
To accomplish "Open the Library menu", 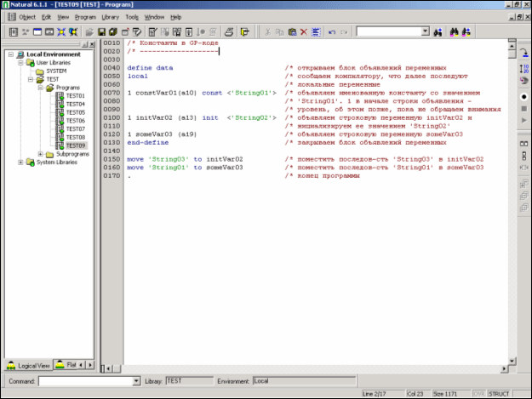I will point(110,16).
